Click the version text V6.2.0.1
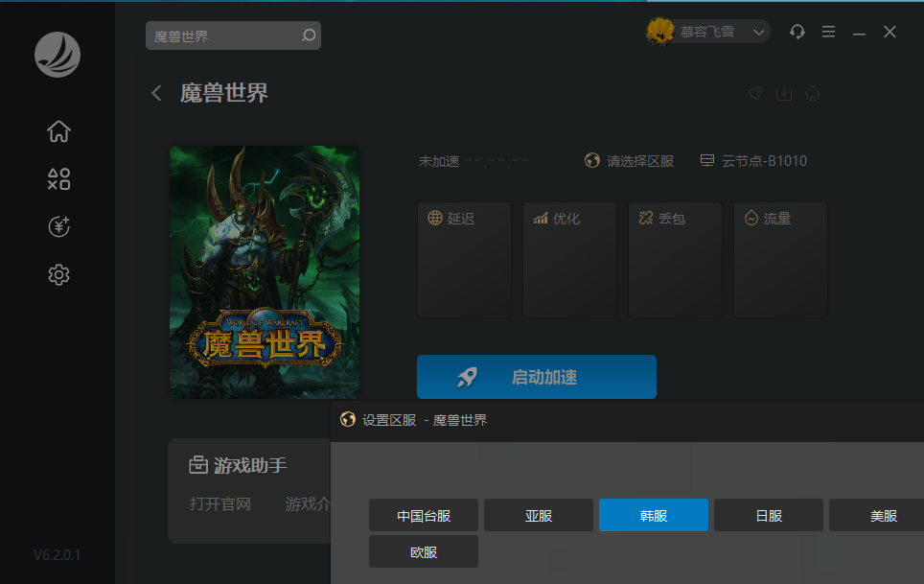 (58, 555)
